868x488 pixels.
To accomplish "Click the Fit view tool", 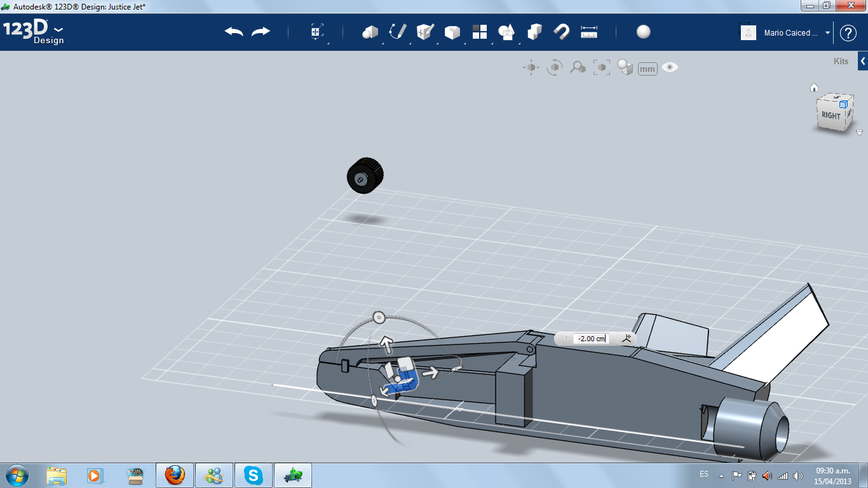I will click(601, 67).
